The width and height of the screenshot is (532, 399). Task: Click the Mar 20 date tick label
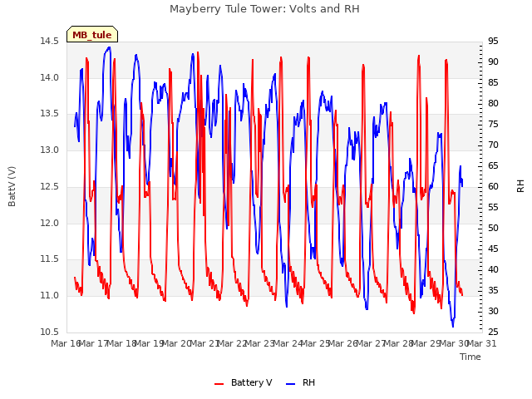(177, 343)
